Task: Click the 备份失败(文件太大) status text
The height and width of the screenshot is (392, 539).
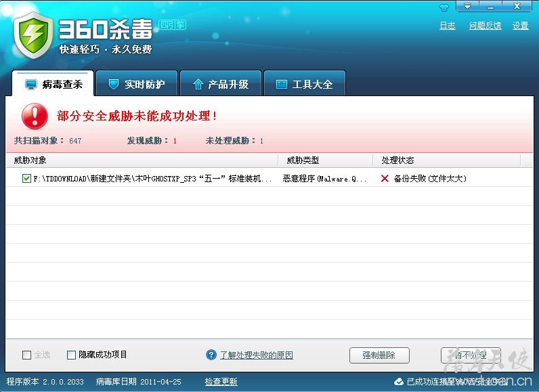Action: click(x=430, y=179)
